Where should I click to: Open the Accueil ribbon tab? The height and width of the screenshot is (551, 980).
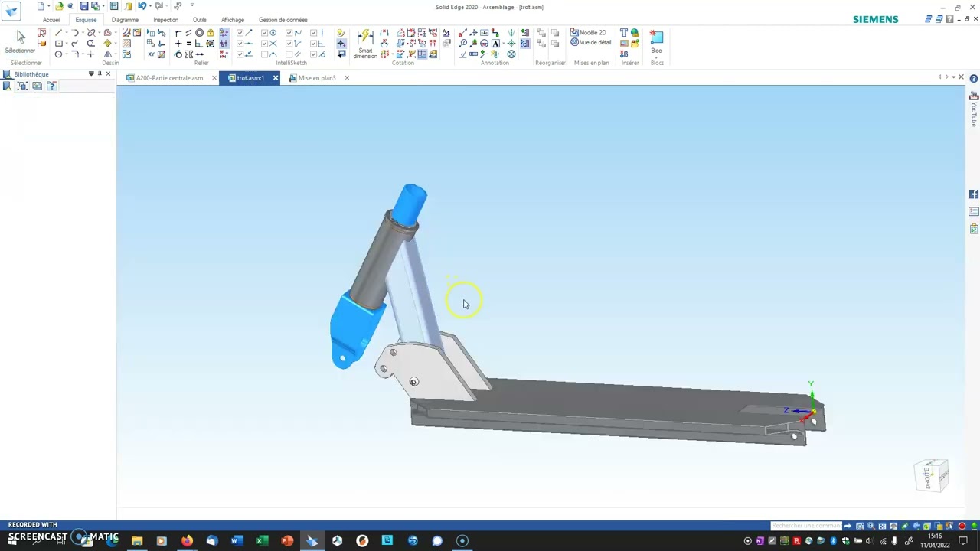51,20
